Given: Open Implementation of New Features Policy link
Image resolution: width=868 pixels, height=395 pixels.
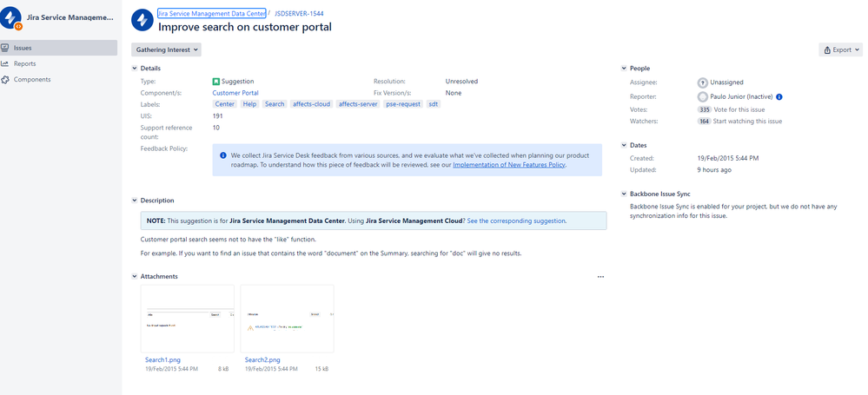Looking at the screenshot, I should click(x=509, y=165).
